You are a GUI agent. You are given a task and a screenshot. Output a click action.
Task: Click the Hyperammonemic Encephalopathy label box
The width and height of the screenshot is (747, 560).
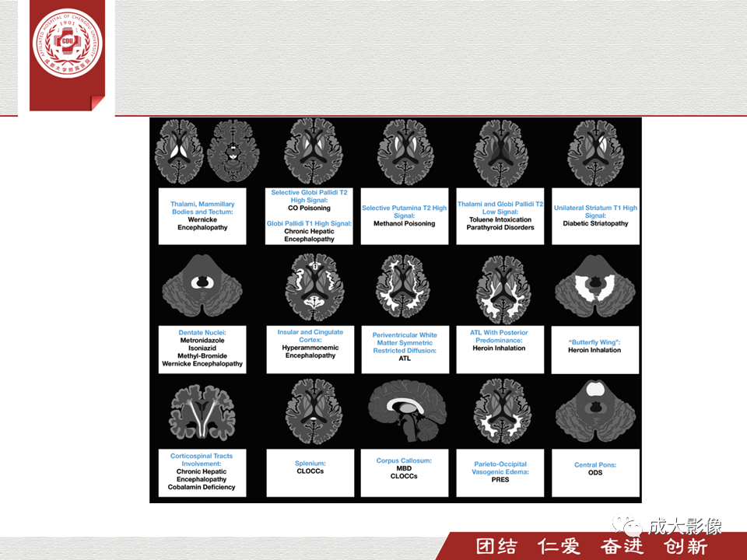[x=310, y=349]
